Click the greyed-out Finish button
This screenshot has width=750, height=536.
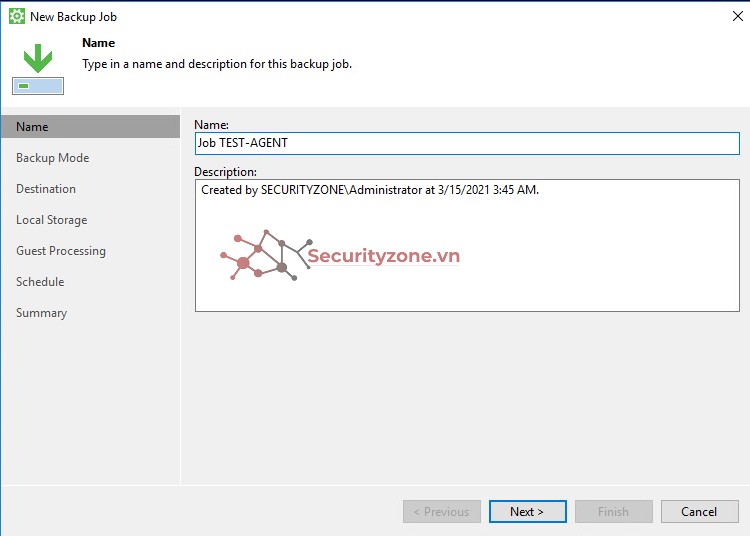coord(614,512)
